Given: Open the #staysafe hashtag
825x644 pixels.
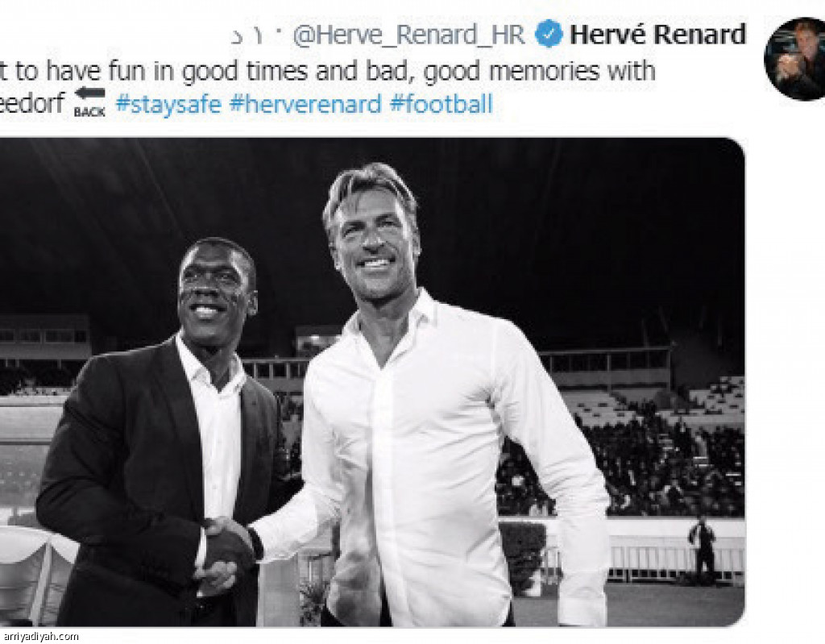Looking at the screenshot, I should pyautogui.click(x=168, y=104).
